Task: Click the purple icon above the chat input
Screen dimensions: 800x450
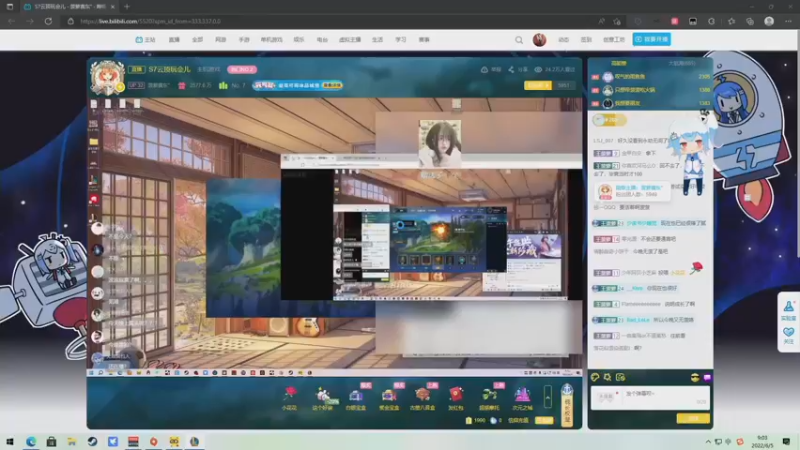Action: 707,378
